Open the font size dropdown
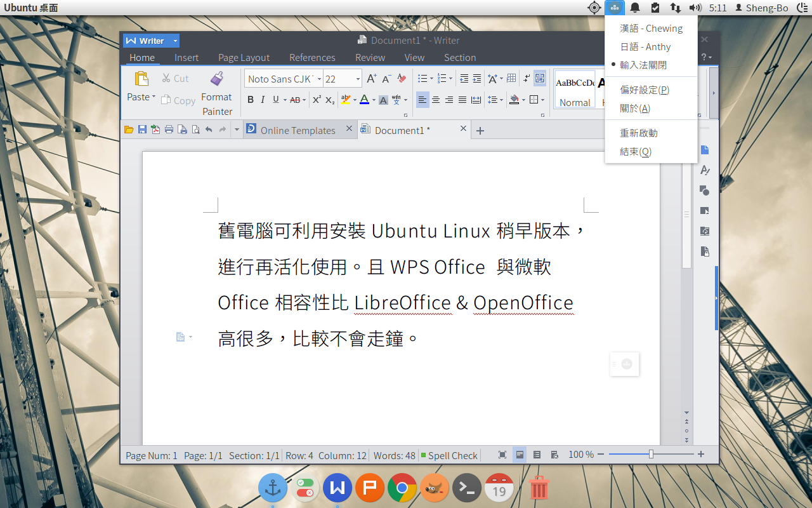 coord(358,79)
